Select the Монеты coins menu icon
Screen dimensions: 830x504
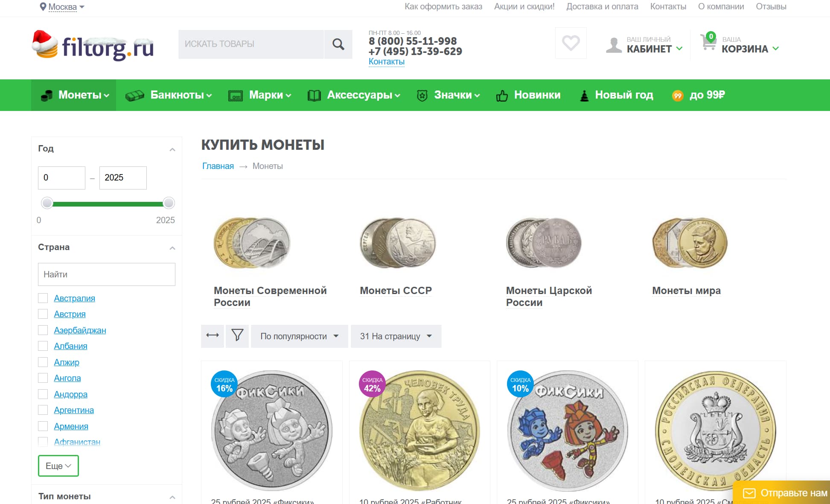[46, 95]
